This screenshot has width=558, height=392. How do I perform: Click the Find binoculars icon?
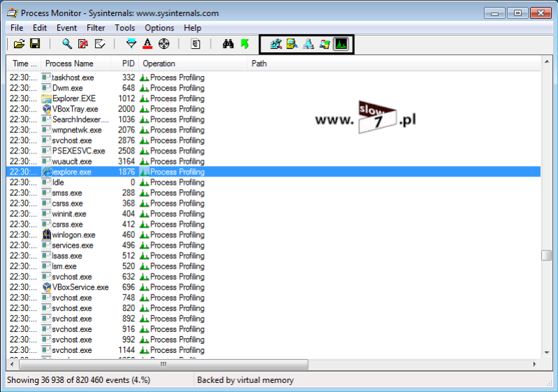228,44
